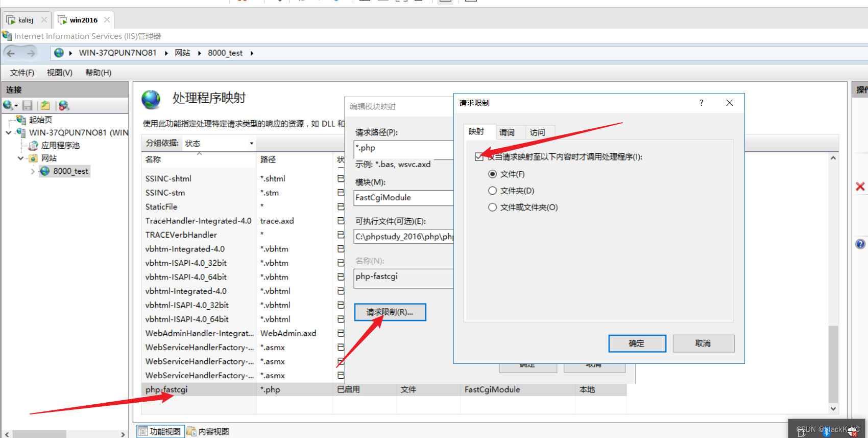868x438 pixels.
Task: Select the 文件(F) radio button
Action: coord(492,174)
